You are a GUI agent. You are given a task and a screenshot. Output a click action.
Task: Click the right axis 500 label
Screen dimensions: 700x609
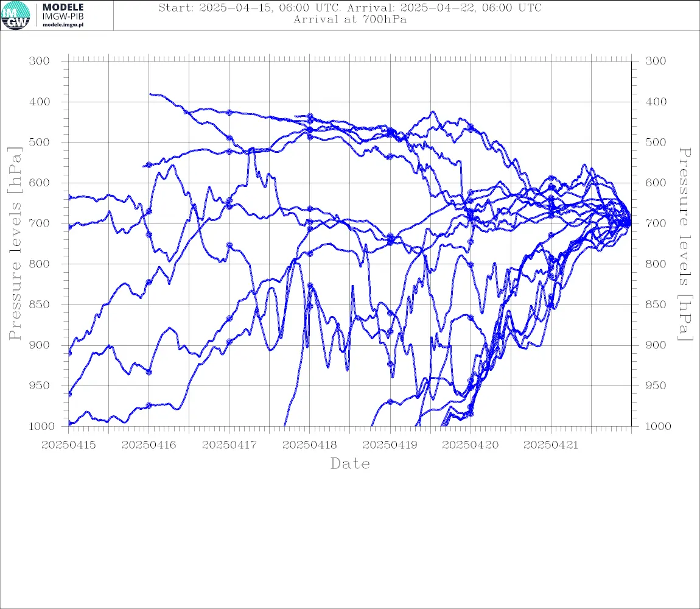point(656,142)
